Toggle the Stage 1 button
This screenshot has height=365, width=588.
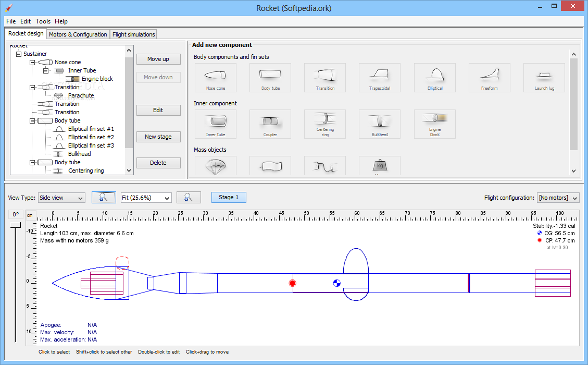(x=229, y=198)
